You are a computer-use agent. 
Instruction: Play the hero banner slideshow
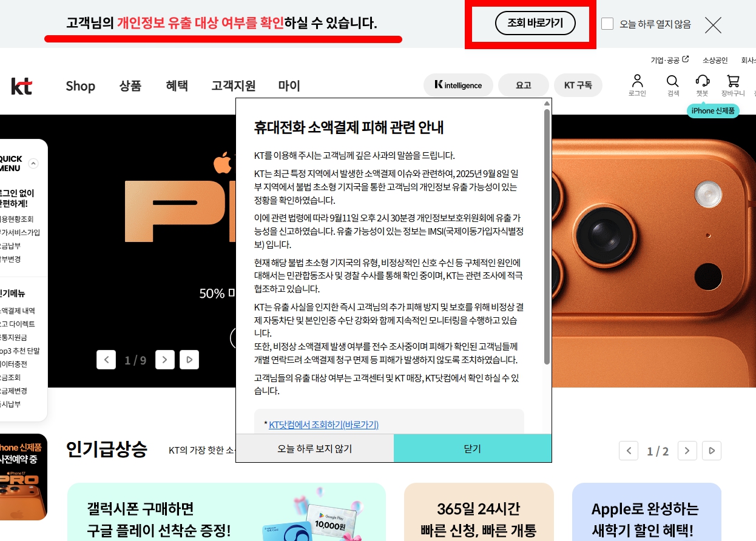pos(189,360)
